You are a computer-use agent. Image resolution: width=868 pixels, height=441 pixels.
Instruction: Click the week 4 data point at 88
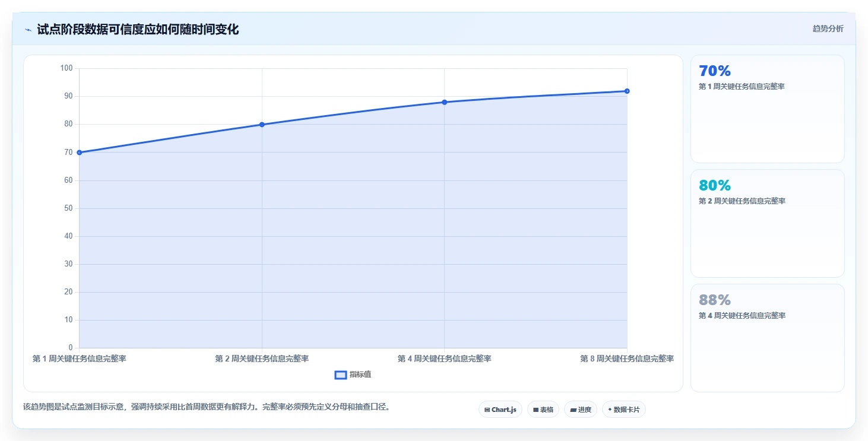coord(444,102)
